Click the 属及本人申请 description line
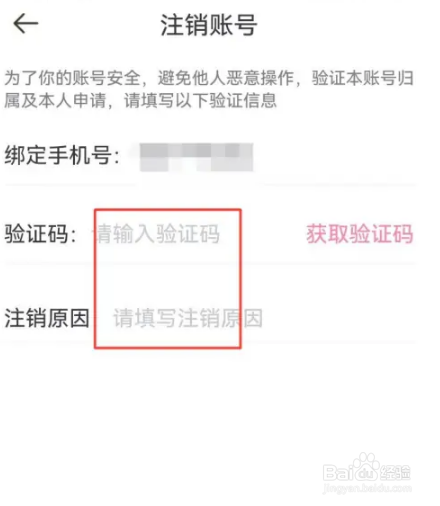The image size is (440, 506). pyautogui.click(x=140, y=100)
